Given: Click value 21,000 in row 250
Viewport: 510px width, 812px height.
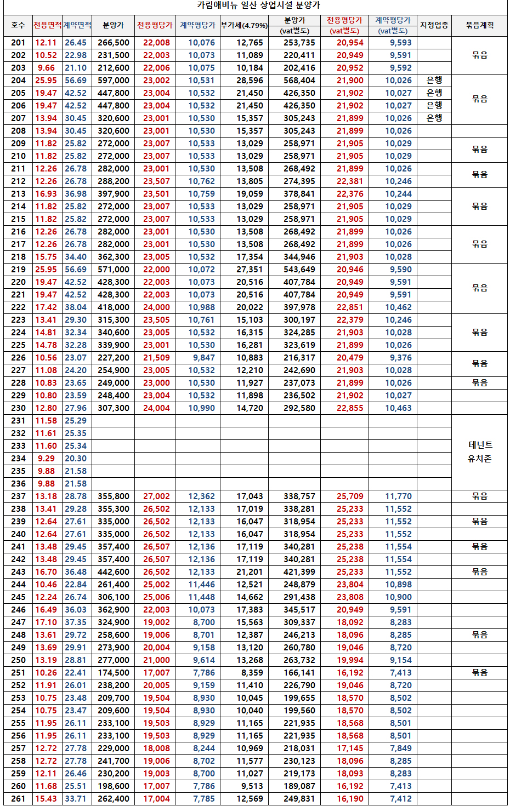Looking at the screenshot, I should click(156, 660).
